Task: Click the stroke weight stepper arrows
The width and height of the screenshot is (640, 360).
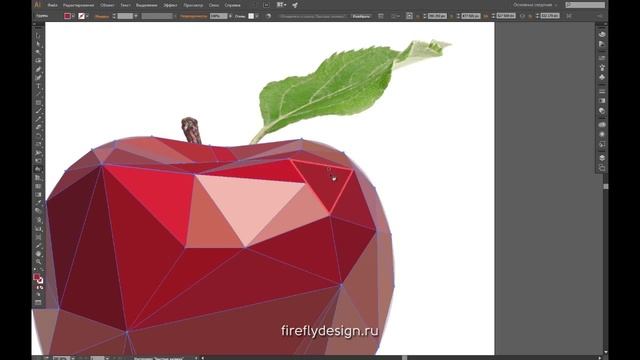Action: tap(114, 16)
